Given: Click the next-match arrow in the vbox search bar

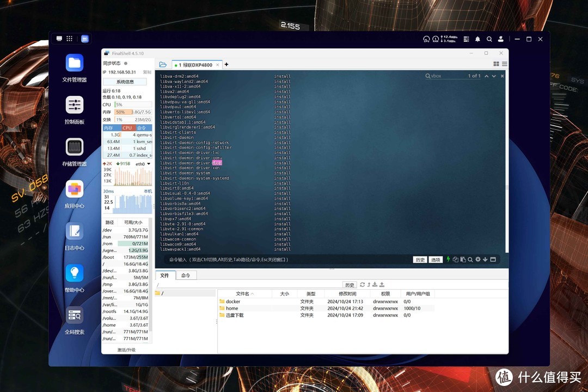Looking at the screenshot, I should (494, 76).
